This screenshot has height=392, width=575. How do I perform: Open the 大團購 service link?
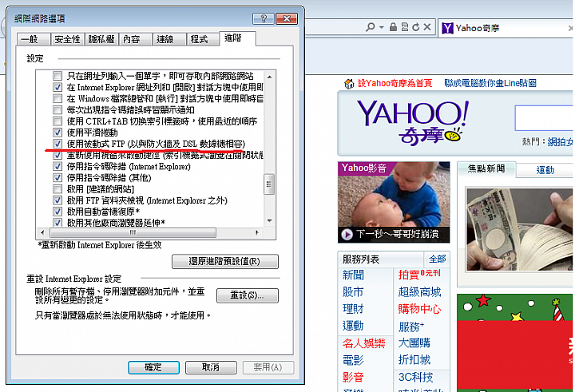414,343
